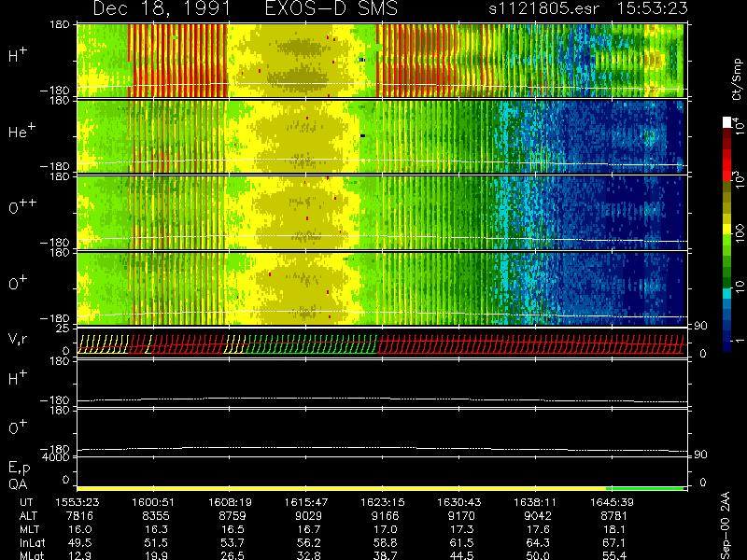Click altitude value "8781"

[x=614, y=516]
